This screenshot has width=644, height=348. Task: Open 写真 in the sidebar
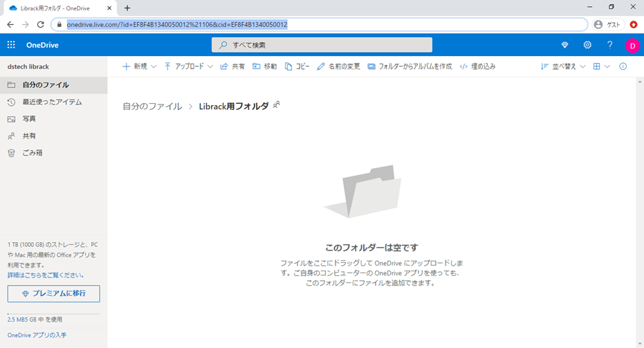[x=54, y=119]
